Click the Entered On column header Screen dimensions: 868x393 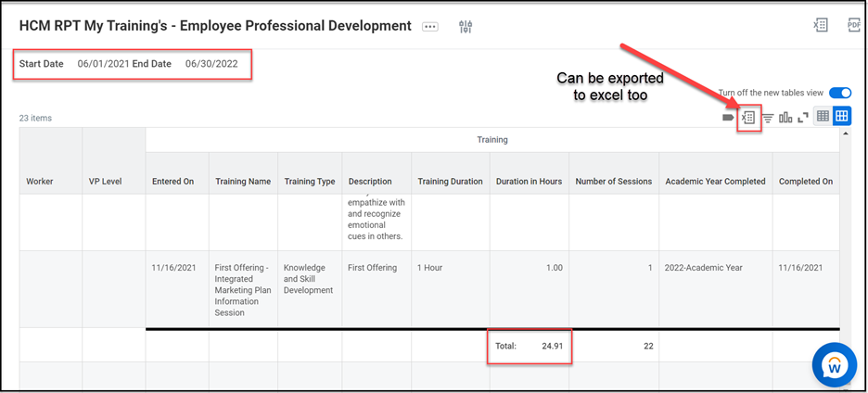[172, 182]
